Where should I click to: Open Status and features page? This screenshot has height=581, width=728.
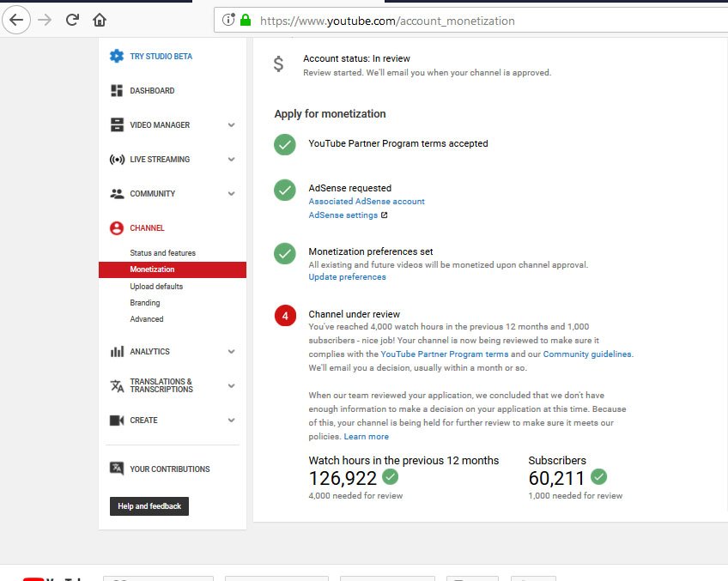click(x=162, y=253)
